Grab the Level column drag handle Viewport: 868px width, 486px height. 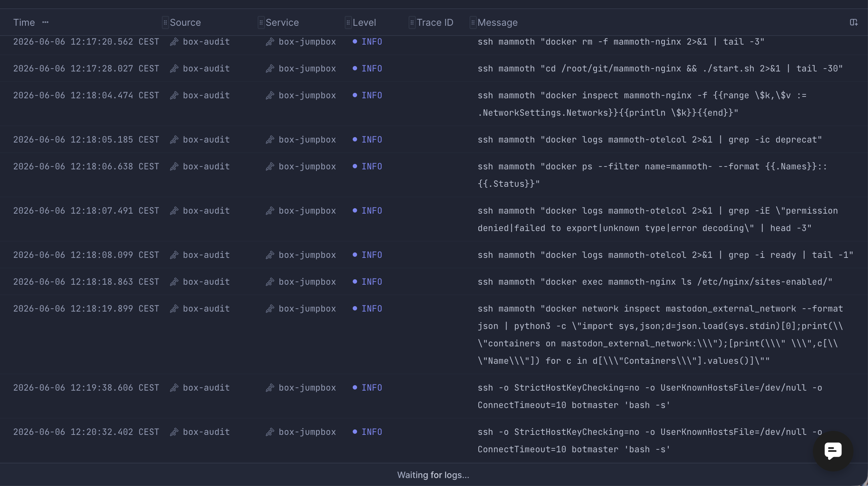click(348, 22)
